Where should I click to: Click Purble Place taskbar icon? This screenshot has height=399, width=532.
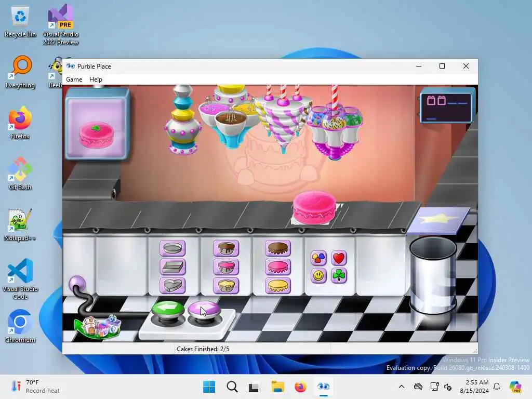(323, 387)
